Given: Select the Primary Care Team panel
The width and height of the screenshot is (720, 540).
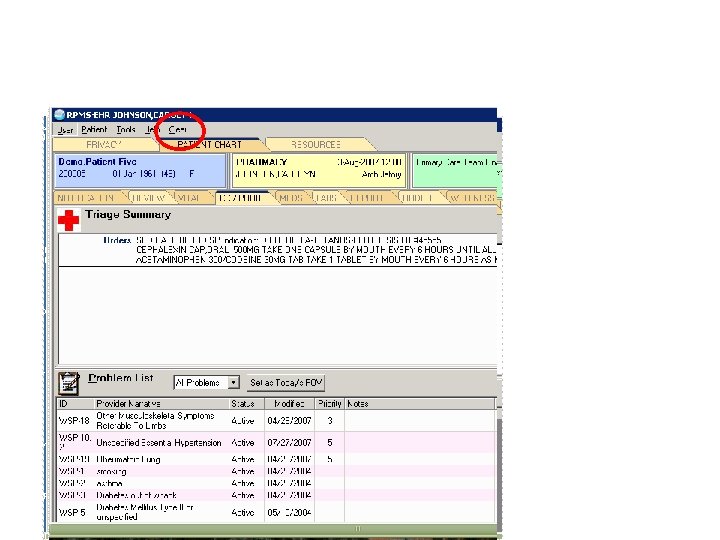Looking at the screenshot, I should click(457, 171).
